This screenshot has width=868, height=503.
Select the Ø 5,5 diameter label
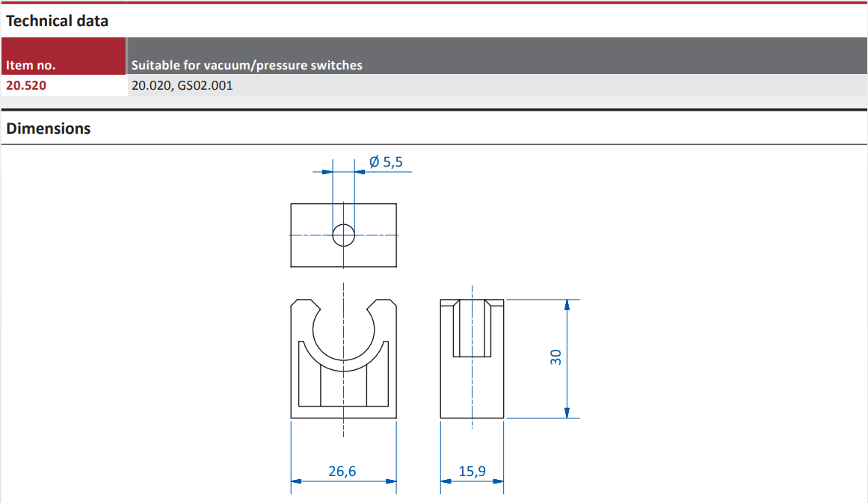(x=386, y=161)
